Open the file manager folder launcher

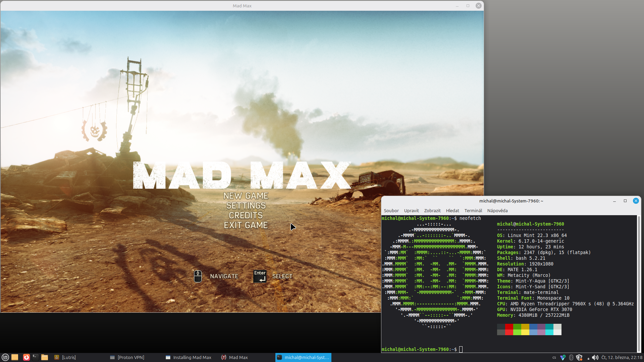(x=45, y=357)
